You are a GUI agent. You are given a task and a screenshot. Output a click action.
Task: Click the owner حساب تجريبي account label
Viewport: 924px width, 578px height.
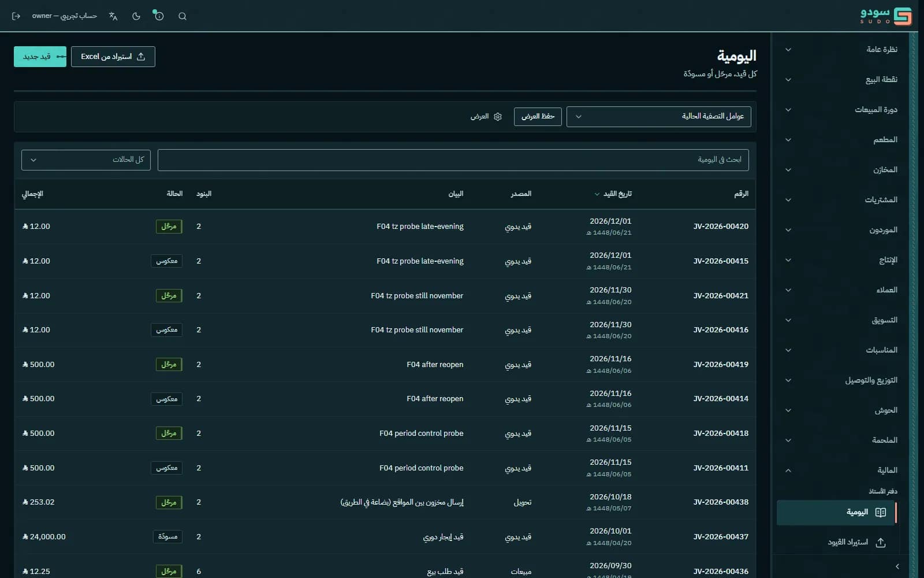click(64, 16)
